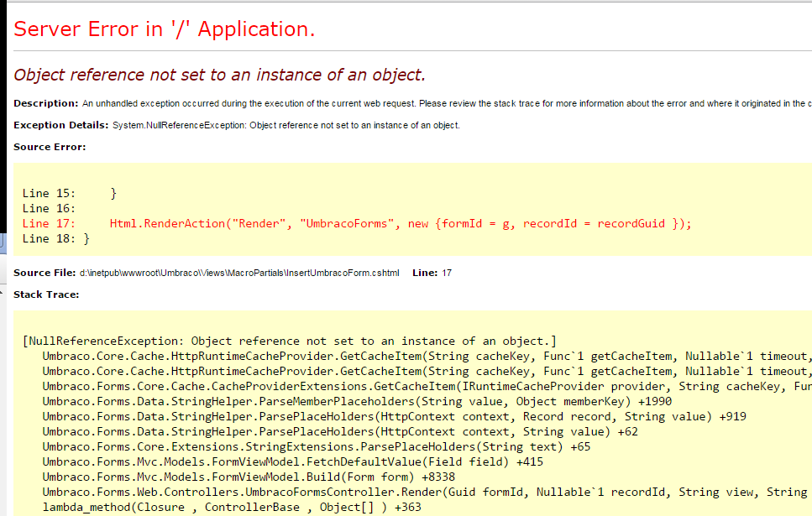Click the [NullReferenceException: ...] stack trace header
Viewport: 812px width, 516px height.
click(290, 341)
